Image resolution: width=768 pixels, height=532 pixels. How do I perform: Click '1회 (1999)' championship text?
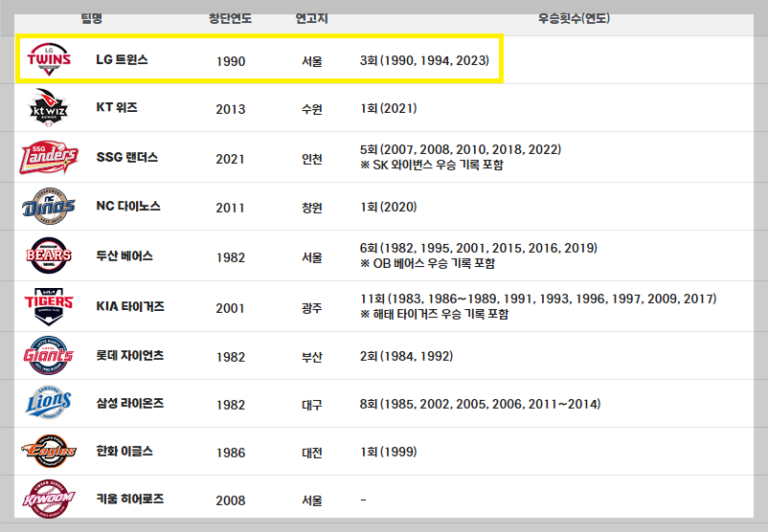(389, 452)
